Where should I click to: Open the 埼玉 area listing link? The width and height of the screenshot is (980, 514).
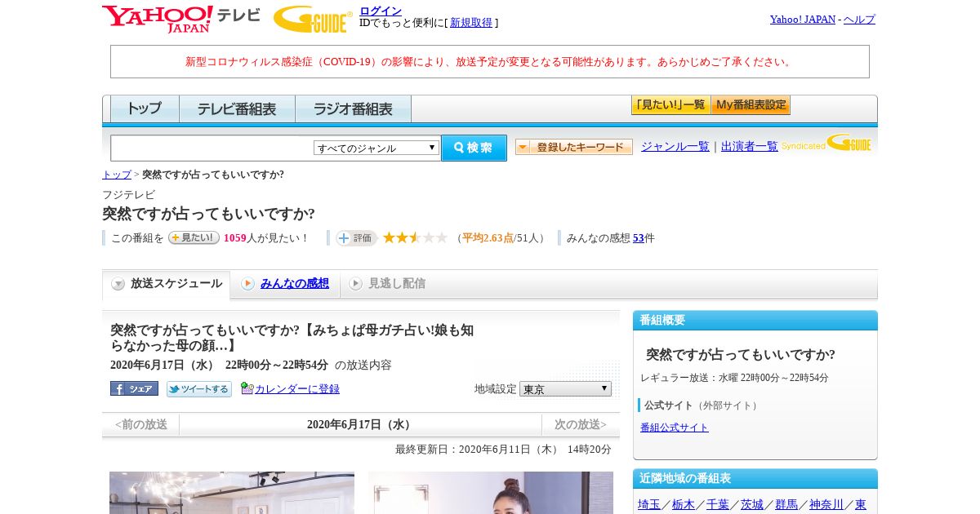649,504
